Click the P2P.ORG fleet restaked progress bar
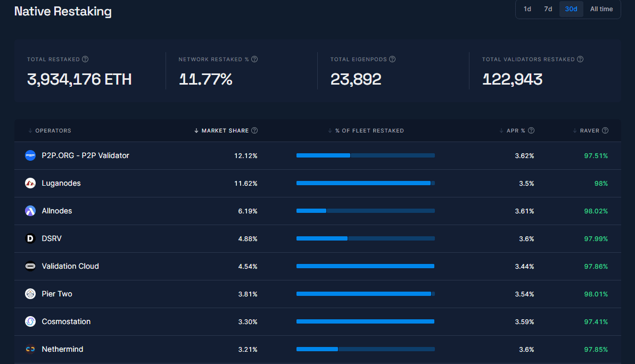 pyautogui.click(x=365, y=155)
